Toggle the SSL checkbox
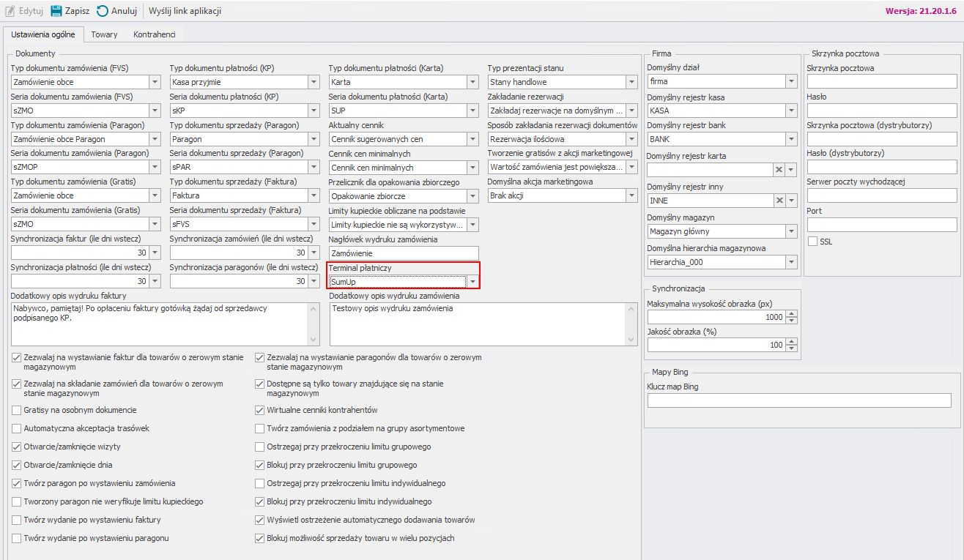The width and height of the screenshot is (964, 560). (812, 242)
